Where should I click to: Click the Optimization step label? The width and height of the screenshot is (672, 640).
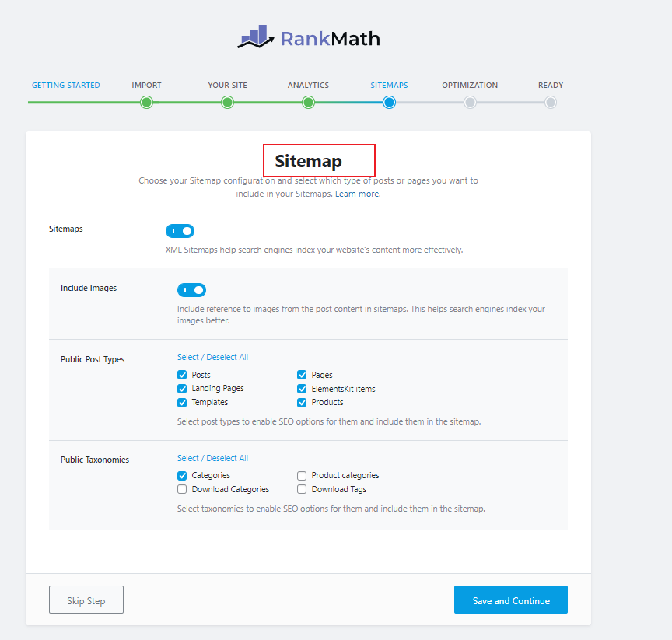pyautogui.click(x=470, y=85)
